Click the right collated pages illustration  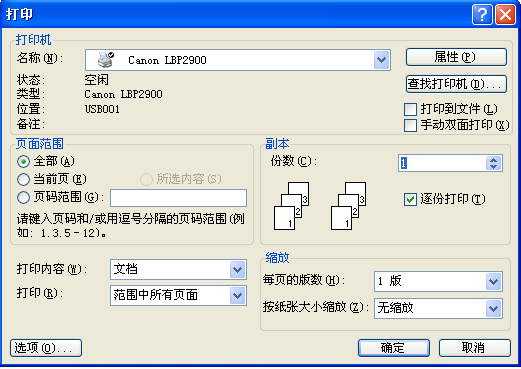348,206
